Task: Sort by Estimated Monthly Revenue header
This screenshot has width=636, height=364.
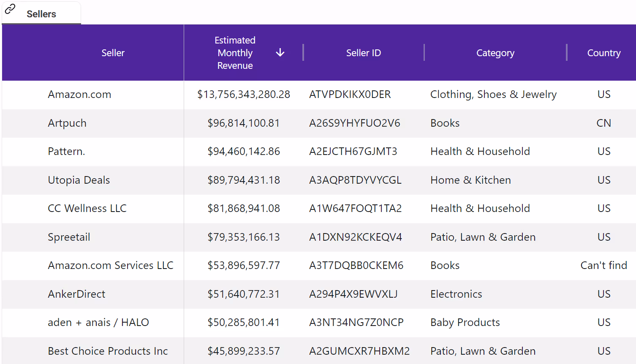Action: click(x=235, y=53)
